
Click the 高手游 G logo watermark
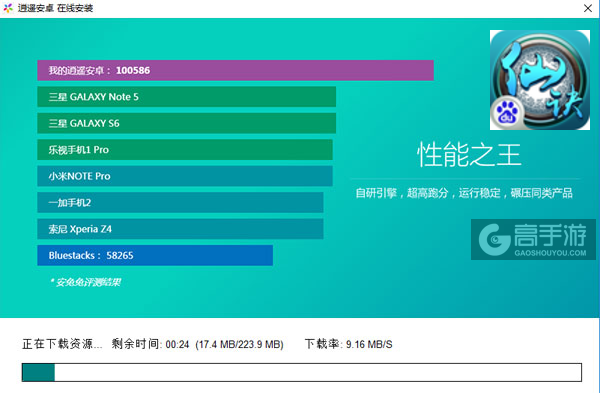494,240
